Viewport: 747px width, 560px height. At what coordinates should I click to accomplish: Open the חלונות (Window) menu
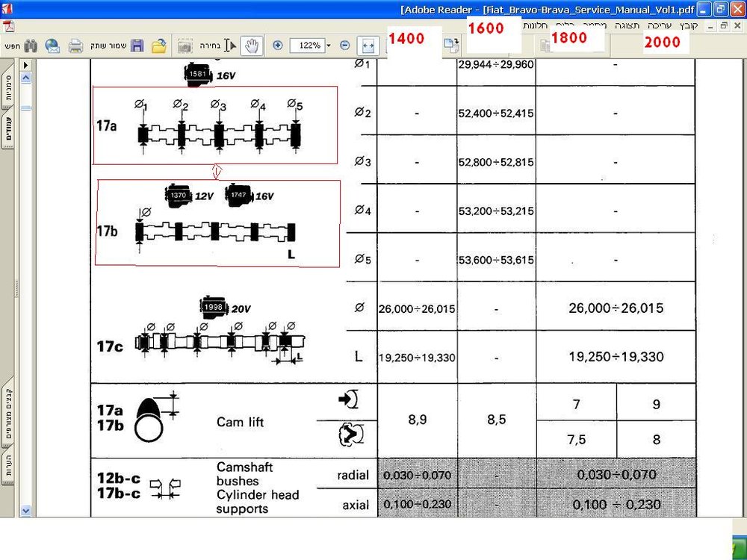point(536,25)
